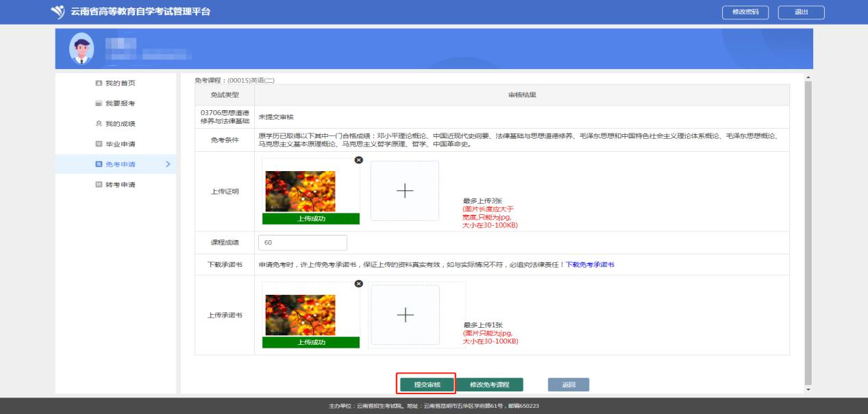Click 修改密码 button in header
Image resolution: width=868 pixels, height=414 pixels.
(745, 12)
